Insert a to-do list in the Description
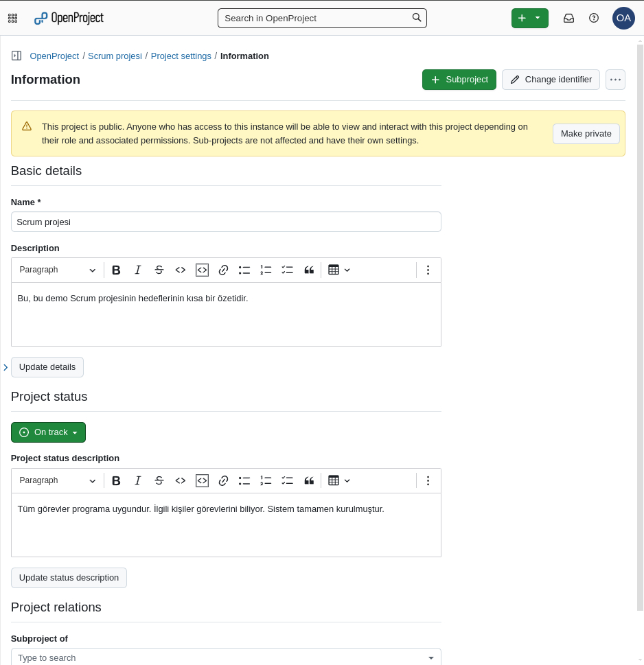This screenshot has width=644, height=665. pos(287,270)
